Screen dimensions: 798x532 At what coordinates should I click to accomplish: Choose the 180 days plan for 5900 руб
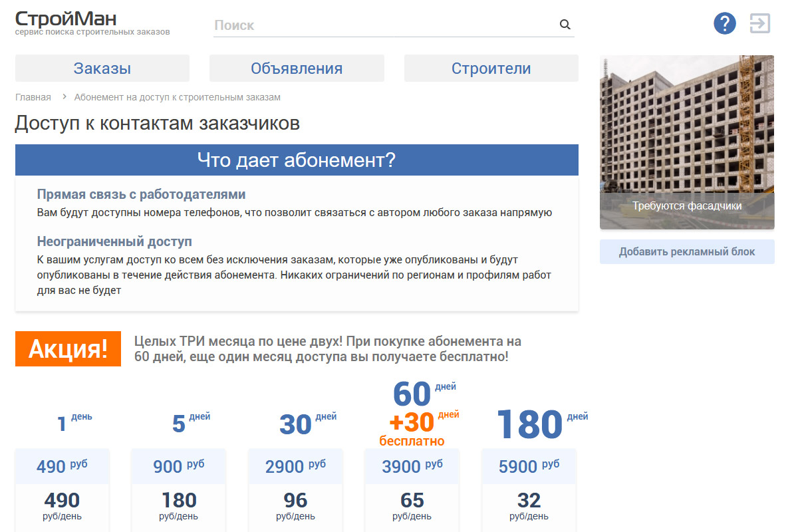click(529, 467)
